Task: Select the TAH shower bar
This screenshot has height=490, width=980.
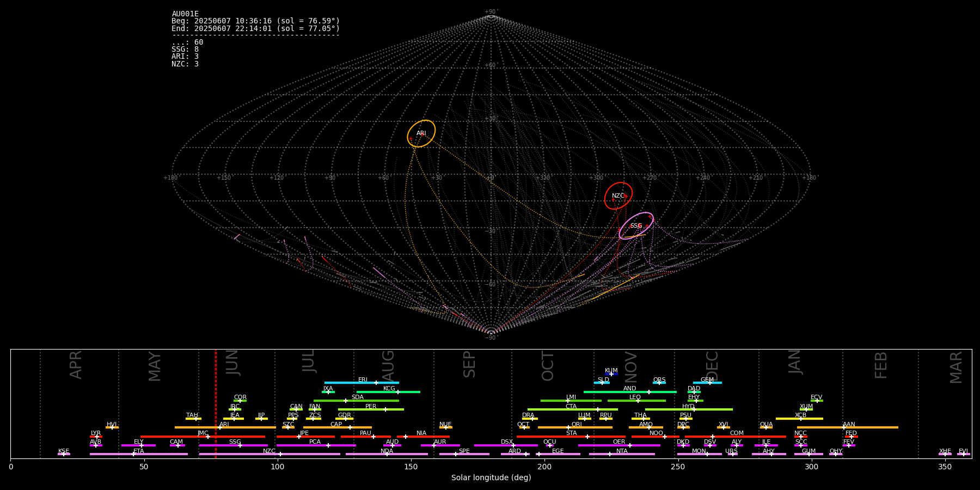Action: click(x=193, y=419)
